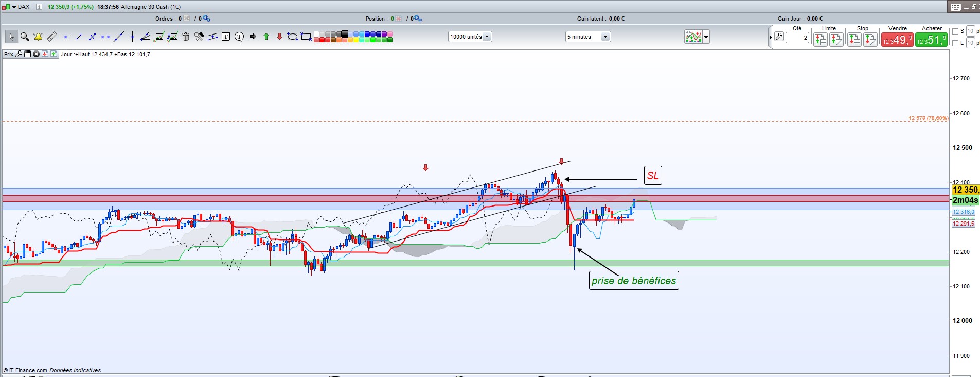
Task: Select the Fibonacci extension tool
Action: [172, 37]
